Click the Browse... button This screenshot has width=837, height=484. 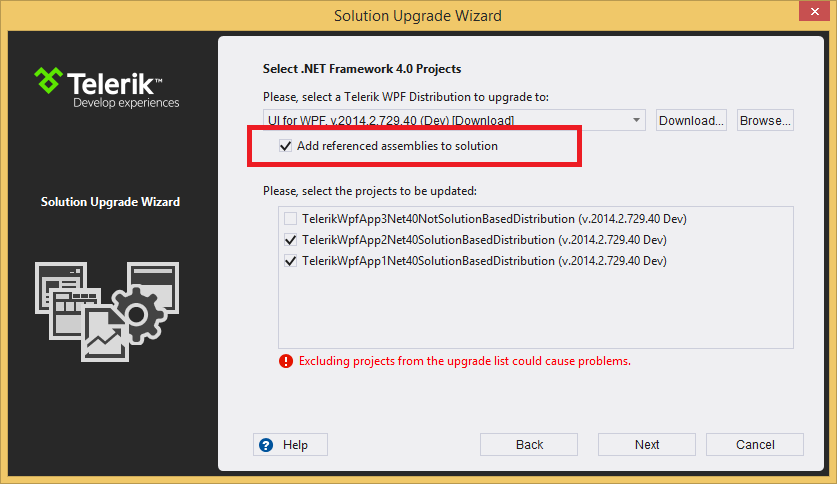pyautogui.click(x=765, y=121)
